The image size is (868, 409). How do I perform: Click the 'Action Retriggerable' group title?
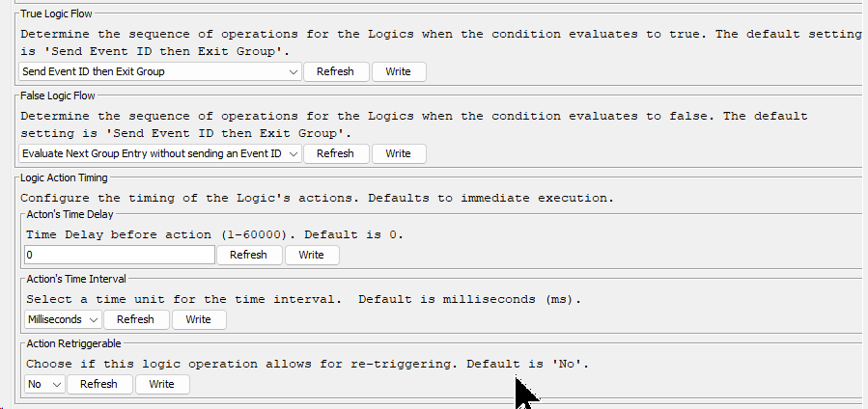click(x=73, y=343)
